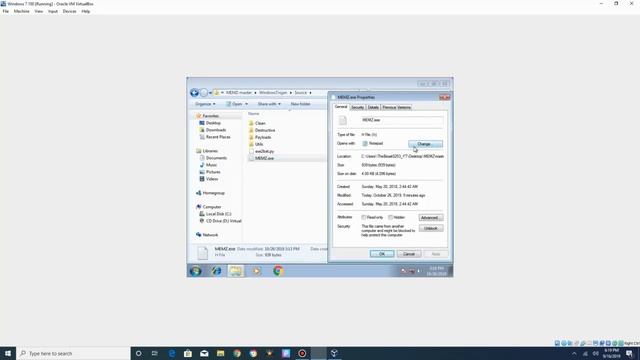The image size is (640, 360).
Task: Open Internet Explorer in VM taskbar
Action: 216,271
